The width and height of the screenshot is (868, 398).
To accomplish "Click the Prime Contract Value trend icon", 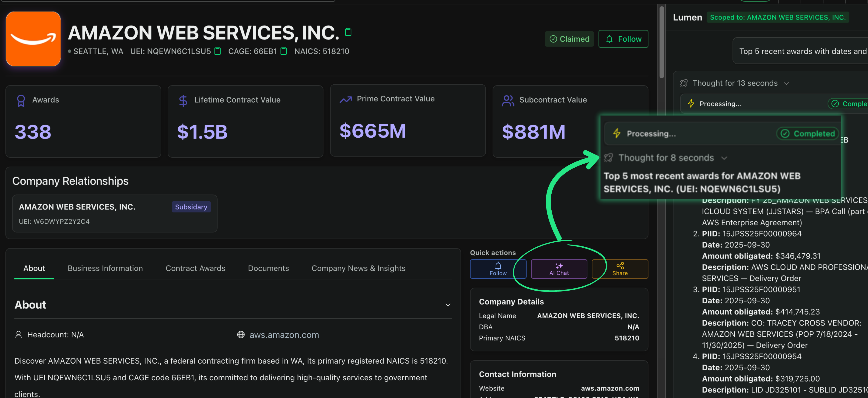I will coord(345,99).
